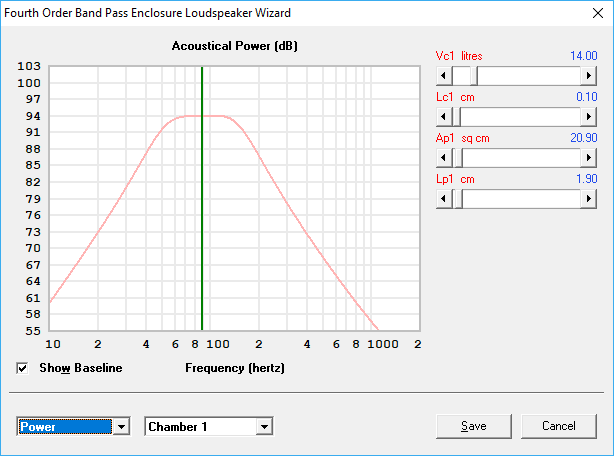Click the Show Baseline label text
This screenshot has width=614, height=456.
pos(81,368)
